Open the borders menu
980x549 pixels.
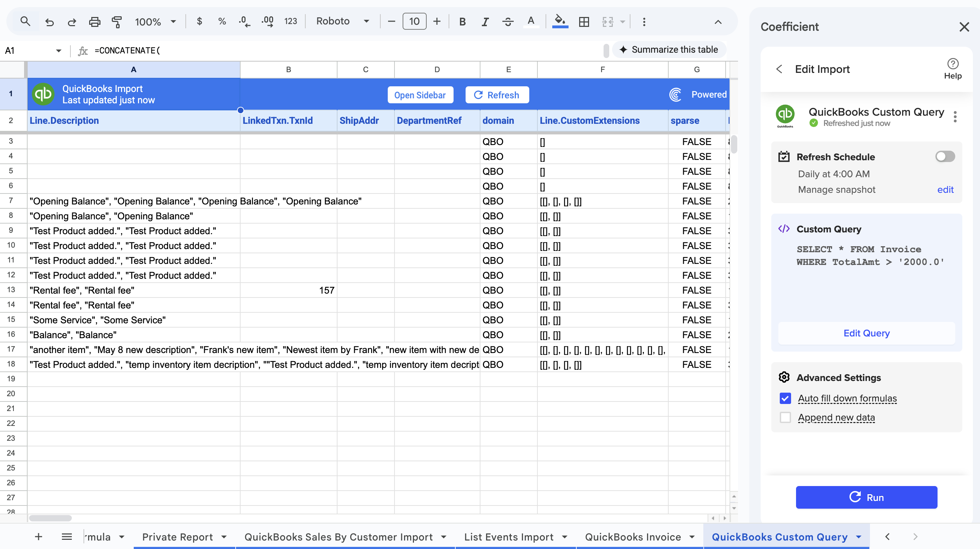click(x=584, y=22)
